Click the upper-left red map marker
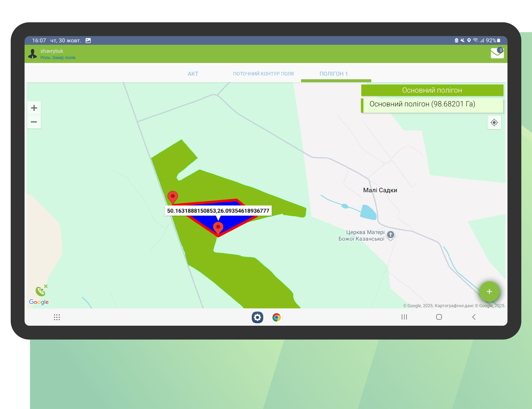The height and width of the screenshot is (409, 532). click(x=173, y=197)
